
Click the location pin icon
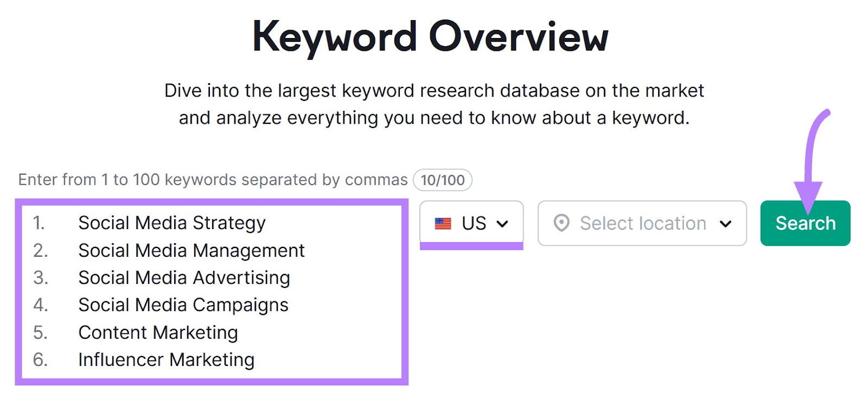click(561, 223)
